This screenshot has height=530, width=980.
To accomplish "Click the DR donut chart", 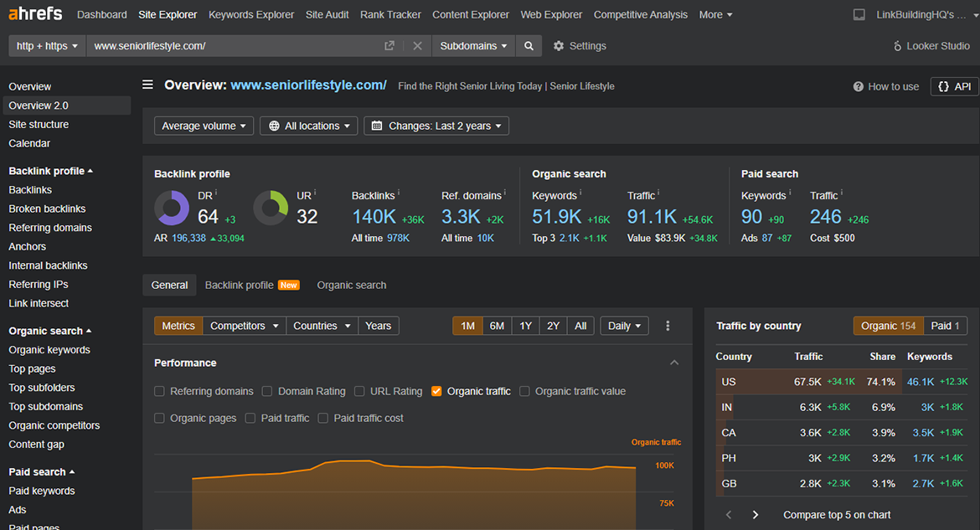I will click(172, 208).
